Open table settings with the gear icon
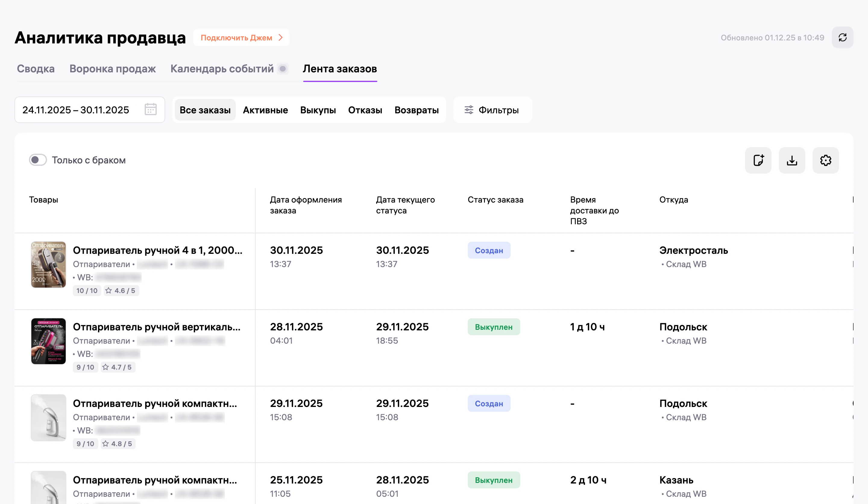Screen dimensions: 868x504 pos(826,160)
